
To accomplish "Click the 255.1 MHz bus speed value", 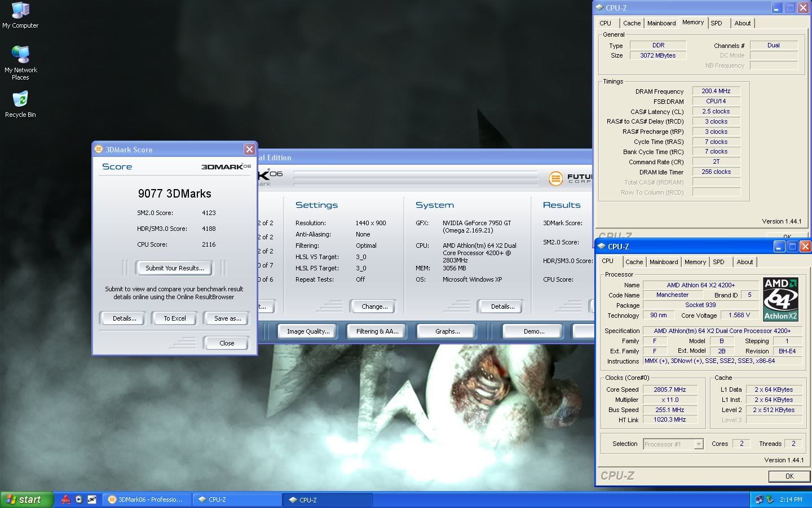I will click(670, 410).
